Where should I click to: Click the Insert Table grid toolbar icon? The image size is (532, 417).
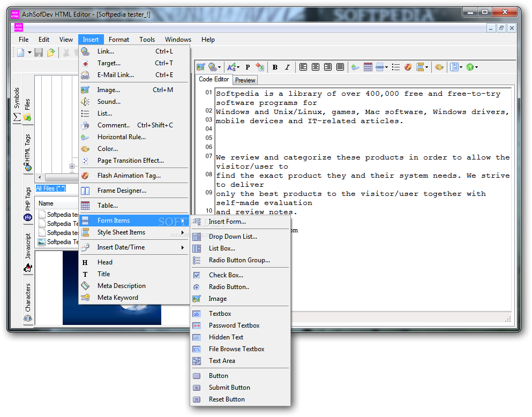pos(368,67)
